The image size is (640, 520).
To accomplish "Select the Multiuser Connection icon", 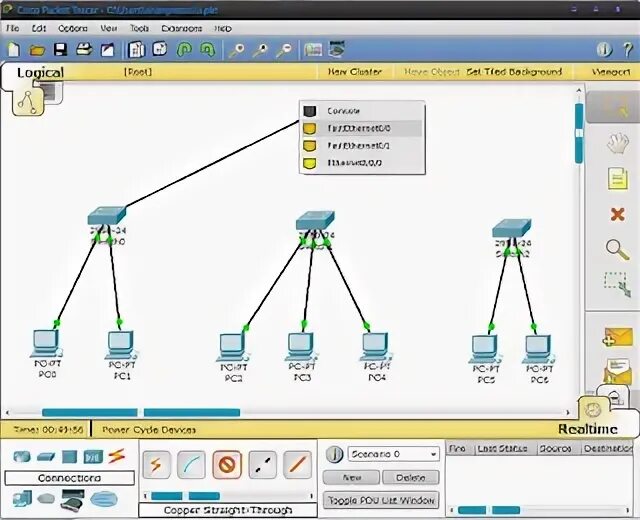I will [x=104, y=499].
